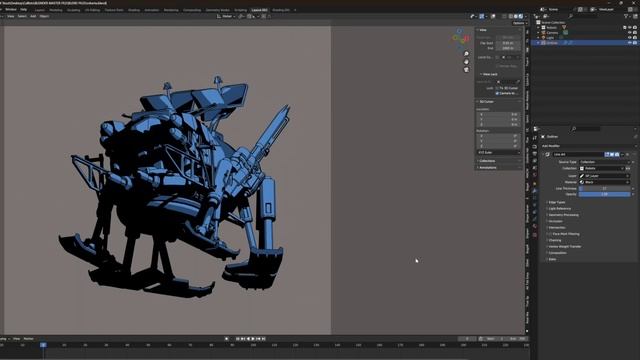Adjust the Opacity slider
This screenshot has width=640, height=360.
604,194
